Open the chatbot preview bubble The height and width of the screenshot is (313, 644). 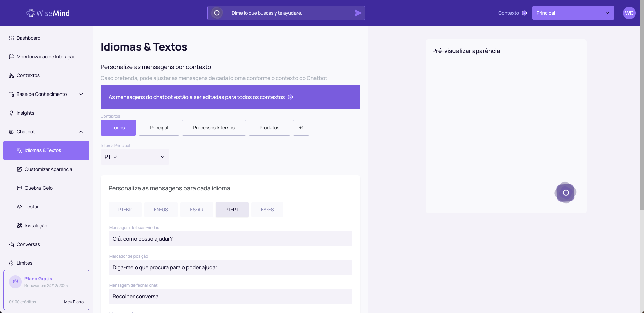[x=566, y=193]
